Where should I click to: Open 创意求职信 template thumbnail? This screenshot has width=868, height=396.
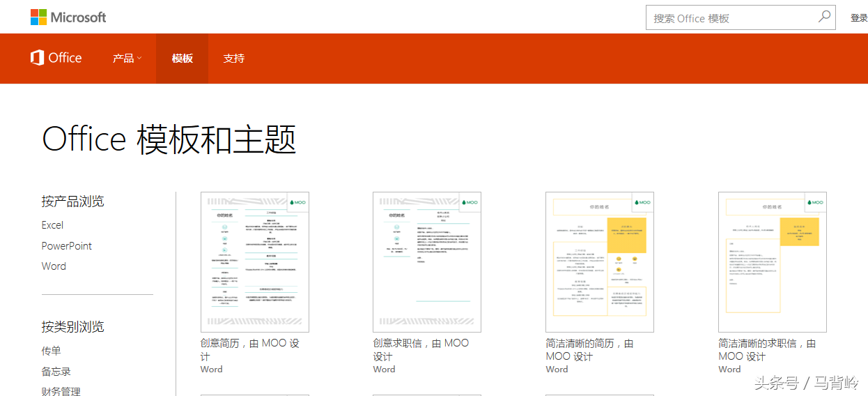[x=427, y=262]
